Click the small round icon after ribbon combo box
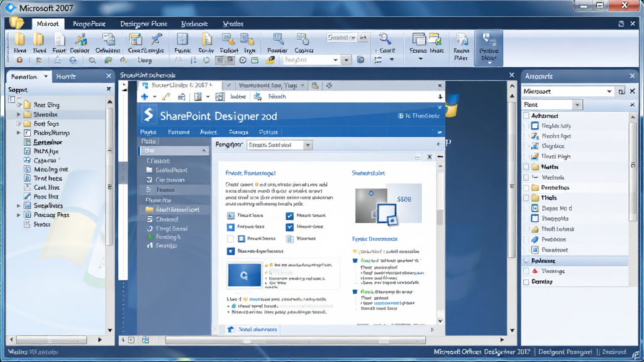 coord(360,60)
